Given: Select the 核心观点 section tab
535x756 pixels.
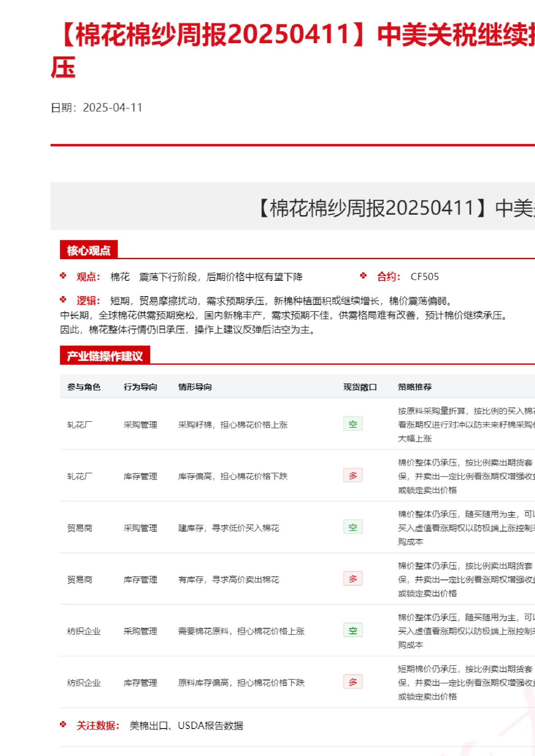Looking at the screenshot, I should tap(89, 250).
